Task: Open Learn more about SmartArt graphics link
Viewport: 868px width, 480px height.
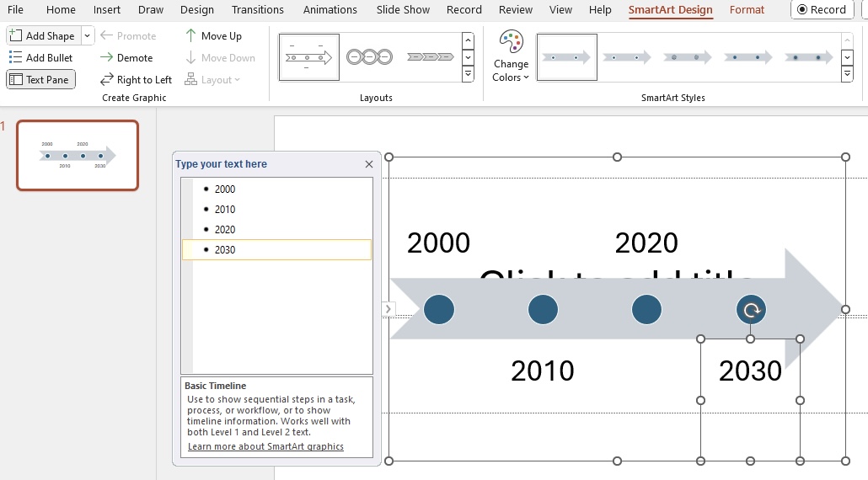Action: coord(265,446)
